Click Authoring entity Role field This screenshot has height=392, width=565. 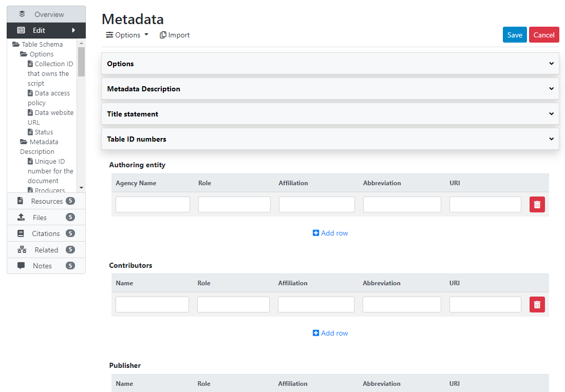234,204
